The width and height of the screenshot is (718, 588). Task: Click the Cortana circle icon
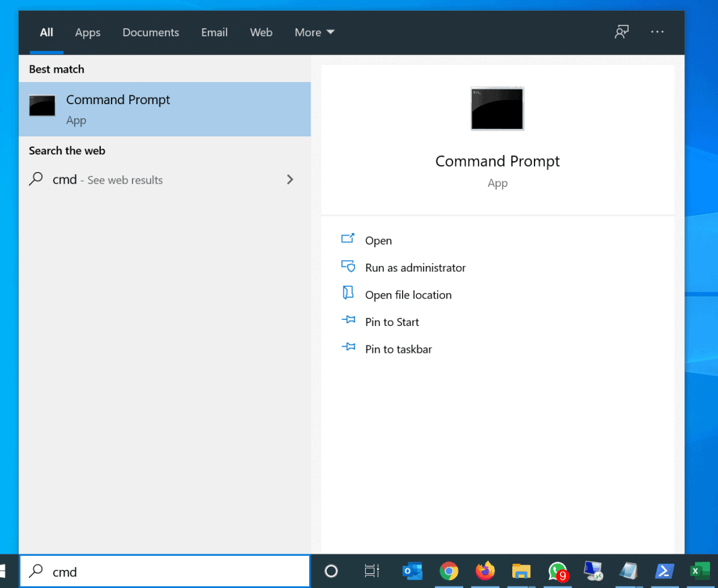click(x=331, y=571)
